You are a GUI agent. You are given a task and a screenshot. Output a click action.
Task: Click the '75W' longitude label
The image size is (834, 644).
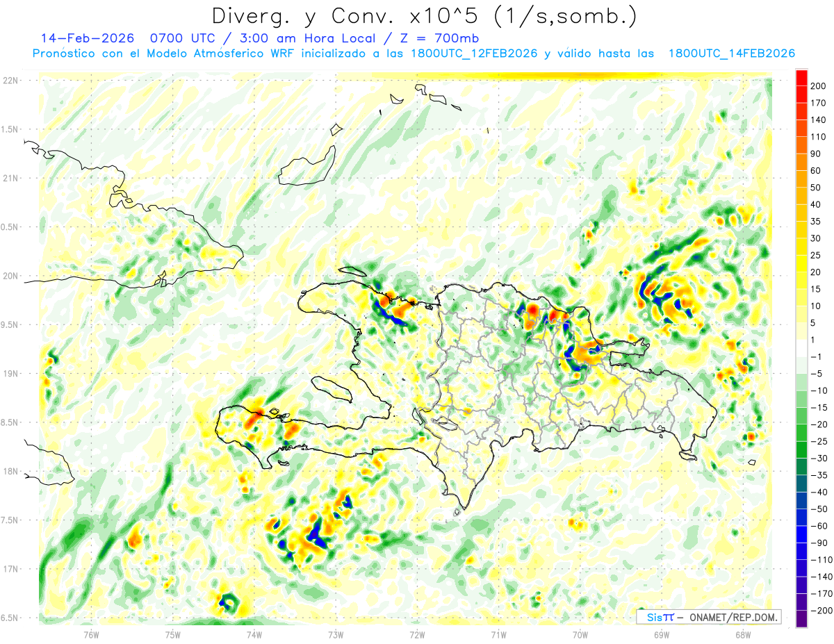point(173,635)
